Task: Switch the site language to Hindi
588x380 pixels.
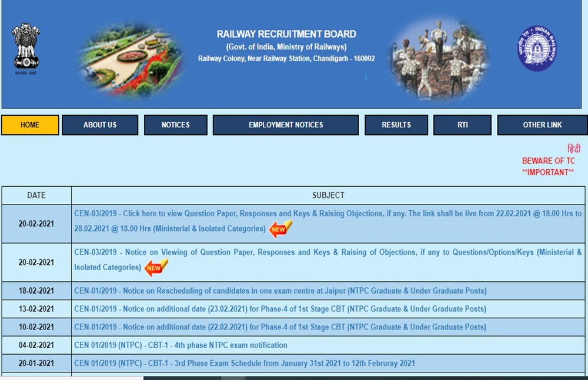Action: pos(574,149)
